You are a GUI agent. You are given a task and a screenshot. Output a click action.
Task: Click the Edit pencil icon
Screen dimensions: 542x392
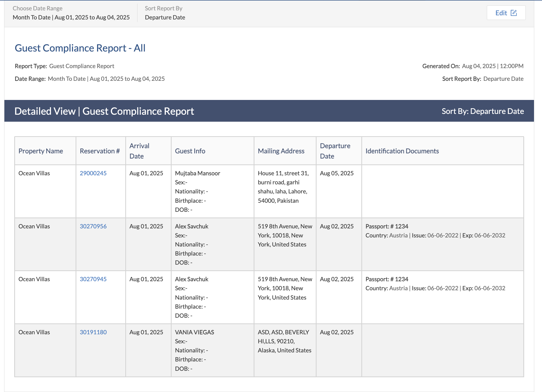(x=514, y=13)
